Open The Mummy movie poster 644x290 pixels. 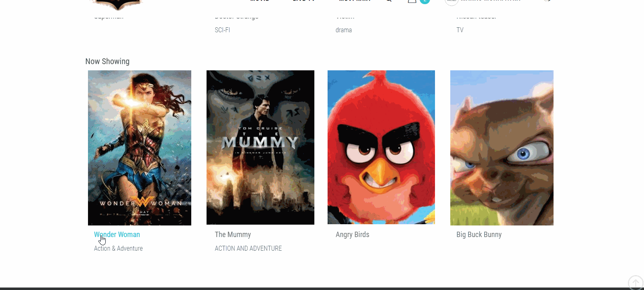click(x=260, y=148)
